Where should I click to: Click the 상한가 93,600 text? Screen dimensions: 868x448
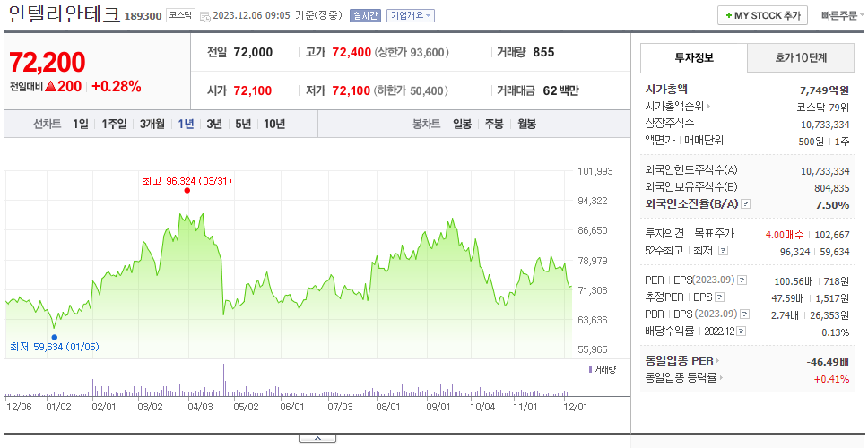tap(412, 53)
